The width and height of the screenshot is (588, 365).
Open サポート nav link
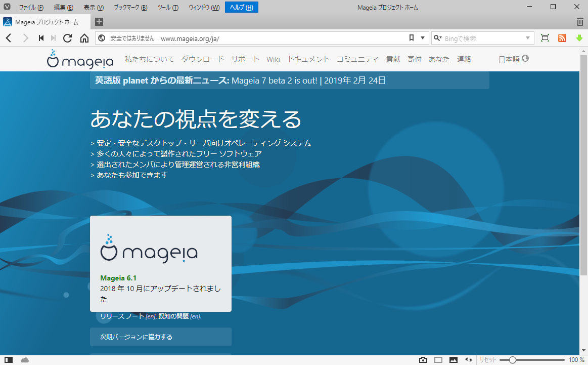point(245,59)
